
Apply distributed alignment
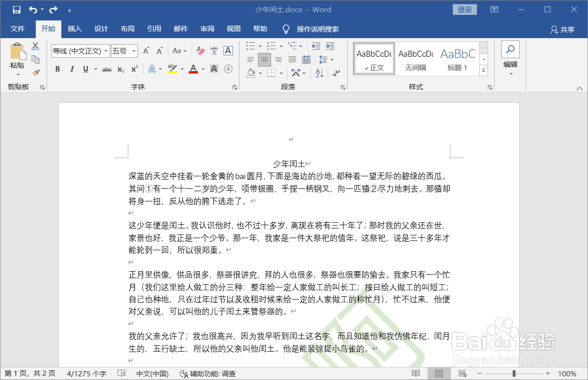(x=306, y=60)
